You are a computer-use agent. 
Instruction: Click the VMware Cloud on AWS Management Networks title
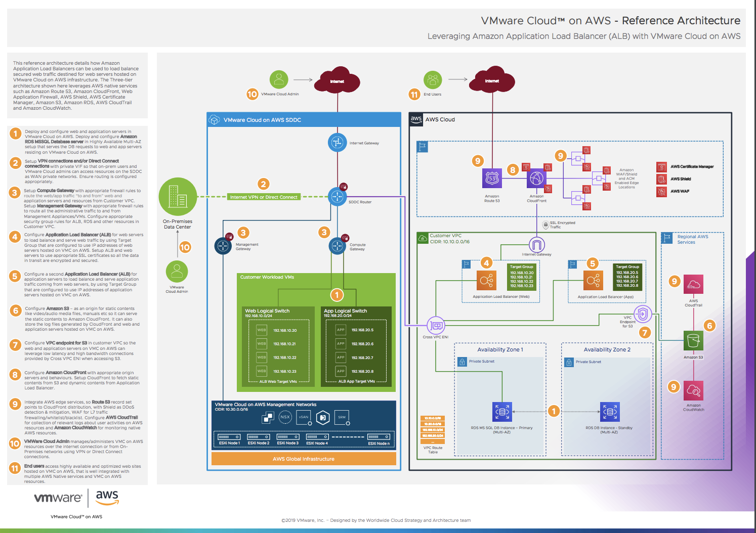[266, 405]
